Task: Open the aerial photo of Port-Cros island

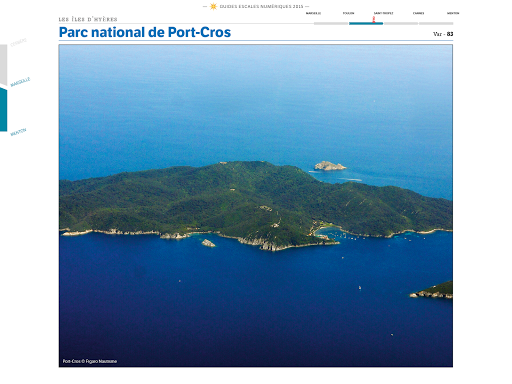Action: pos(256,206)
